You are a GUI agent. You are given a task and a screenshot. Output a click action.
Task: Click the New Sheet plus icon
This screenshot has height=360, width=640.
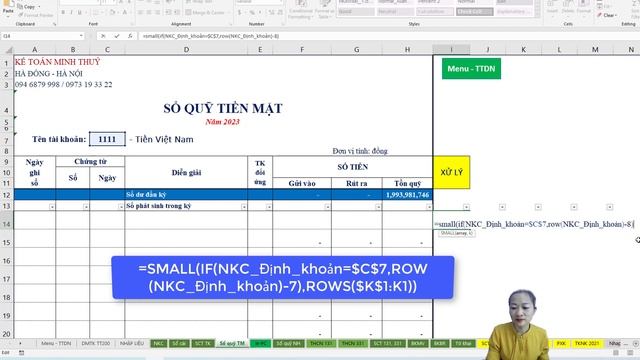(x=636, y=344)
